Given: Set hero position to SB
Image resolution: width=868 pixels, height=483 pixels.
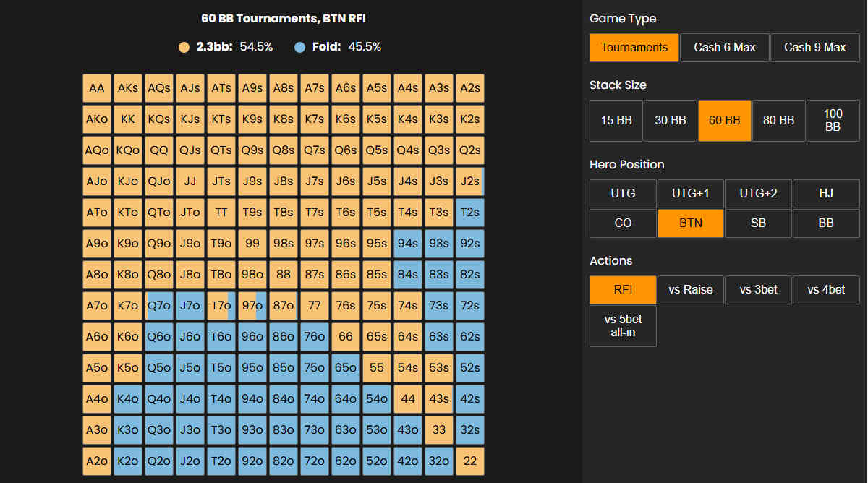Looking at the screenshot, I should click(758, 223).
